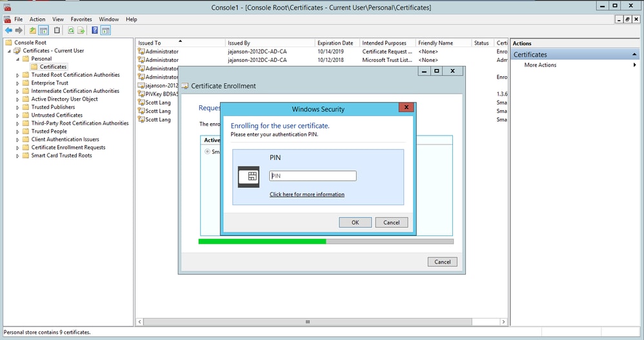Open the Window menu
644x340 pixels.
pos(109,19)
